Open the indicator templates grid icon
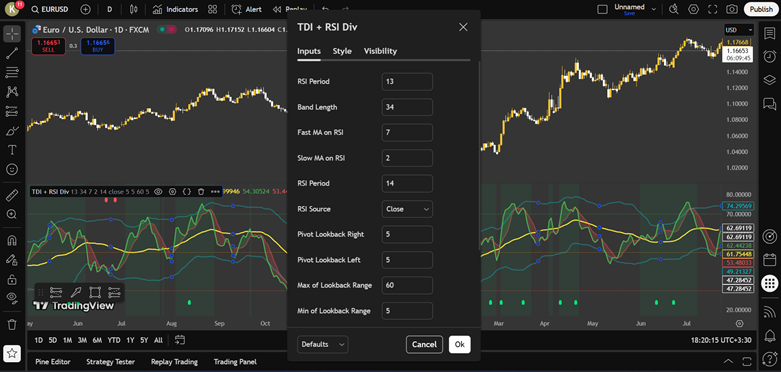This screenshot has height=372, width=781. coord(213,9)
